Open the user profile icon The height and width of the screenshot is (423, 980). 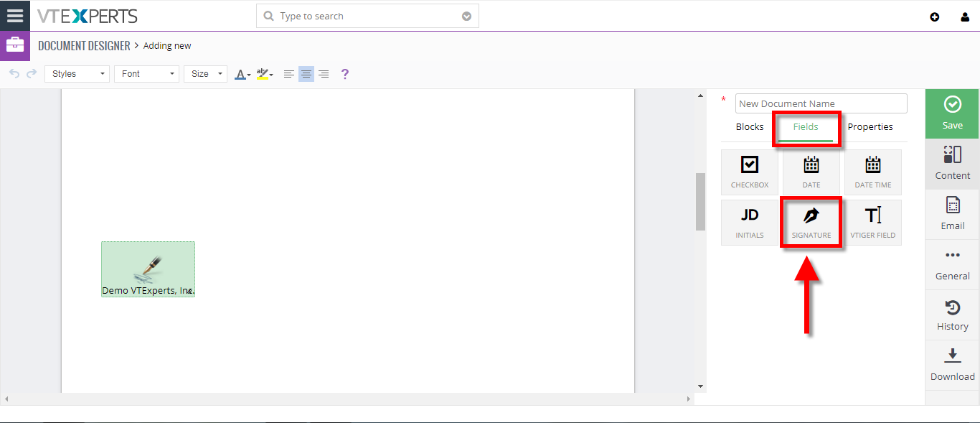point(965,17)
